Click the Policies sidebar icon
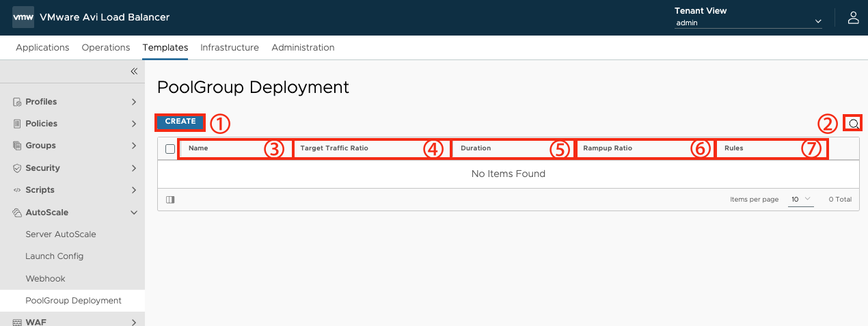Viewport: 868px width, 326px height. 18,124
